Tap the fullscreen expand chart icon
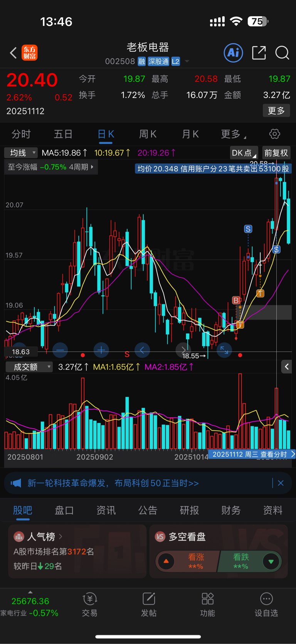296x644 pixels. (224, 350)
